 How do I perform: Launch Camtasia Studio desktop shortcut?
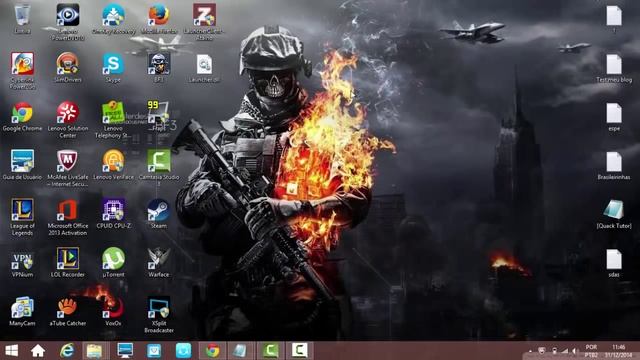pos(159,169)
